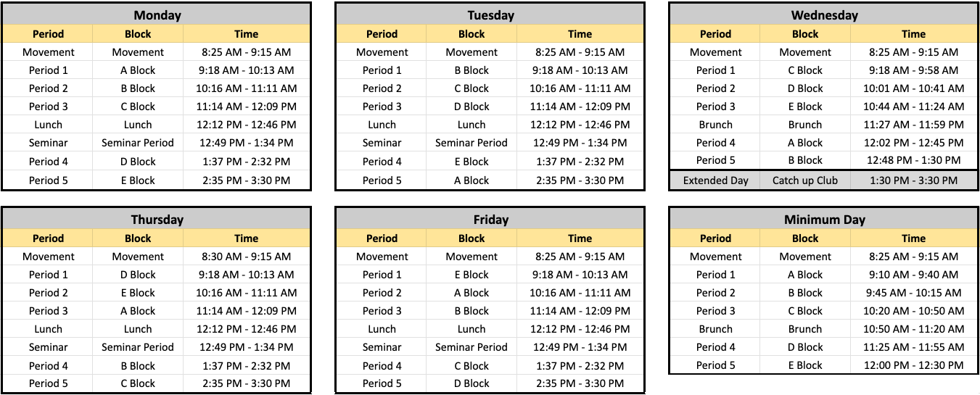Click the Time column header under Tuesday

point(580,34)
